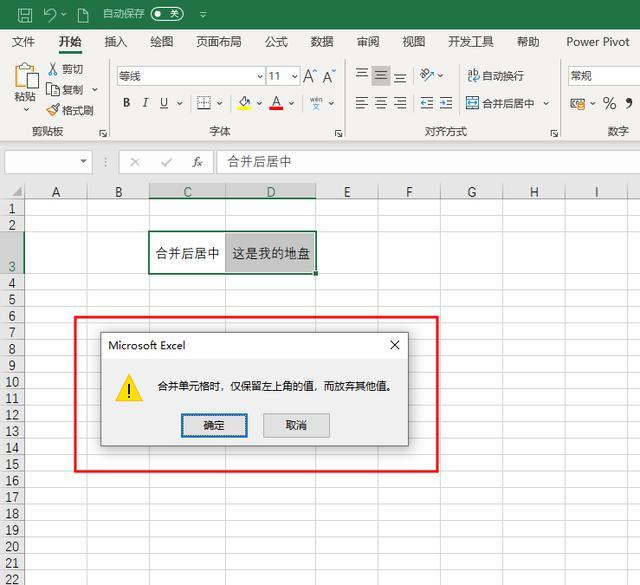This screenshot has height=585, width=640.
Task: Toggle Underline formatting
Action: pyautogui.click(x=166, y=103)
